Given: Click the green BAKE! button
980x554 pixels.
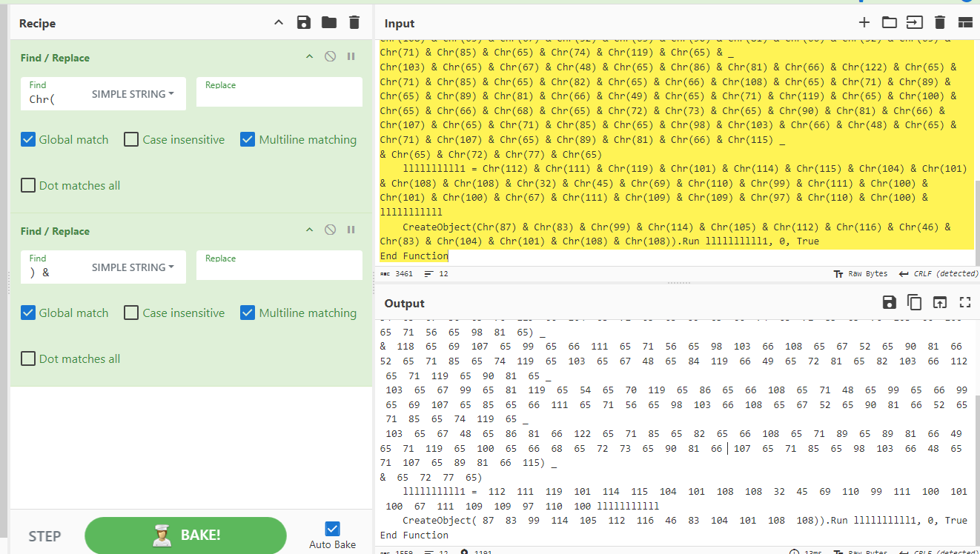Looking at the screenshot, I should pyautogui.click(x=185, y=535).
